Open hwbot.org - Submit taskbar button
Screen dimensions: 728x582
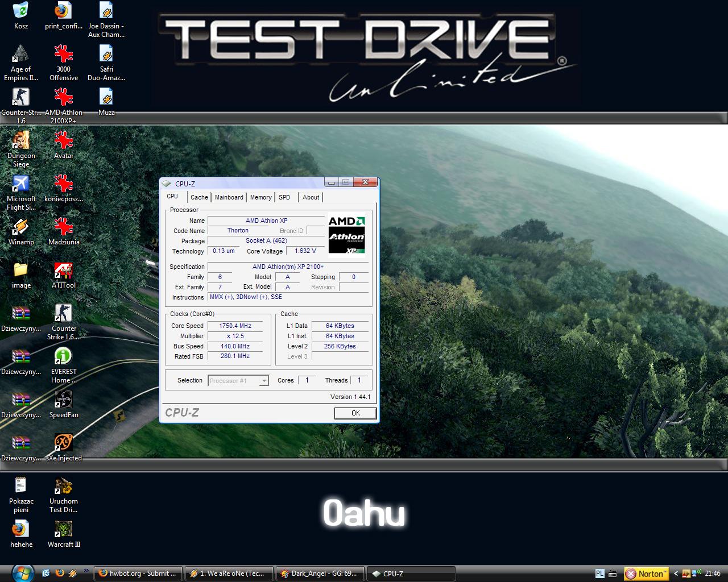point(139,573)
